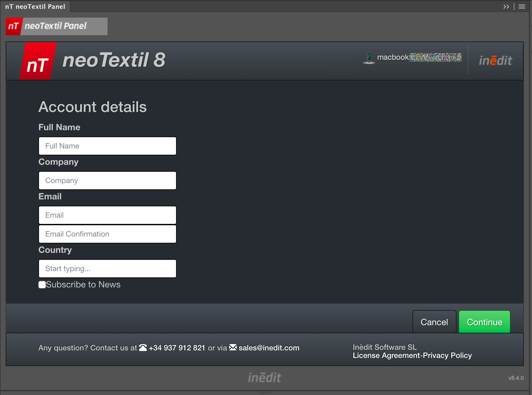
Task: Click the Country field label
Action: click(x=55, y=250)
